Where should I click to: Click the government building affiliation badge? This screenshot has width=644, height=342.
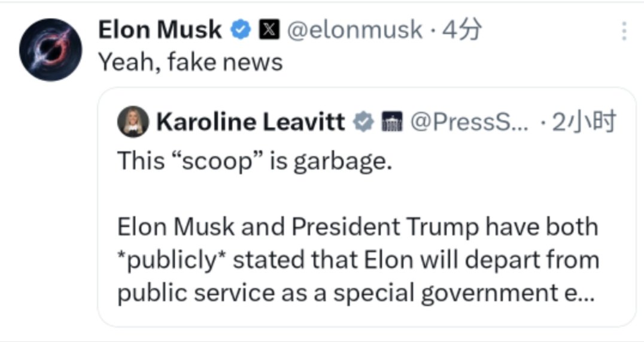390,122
